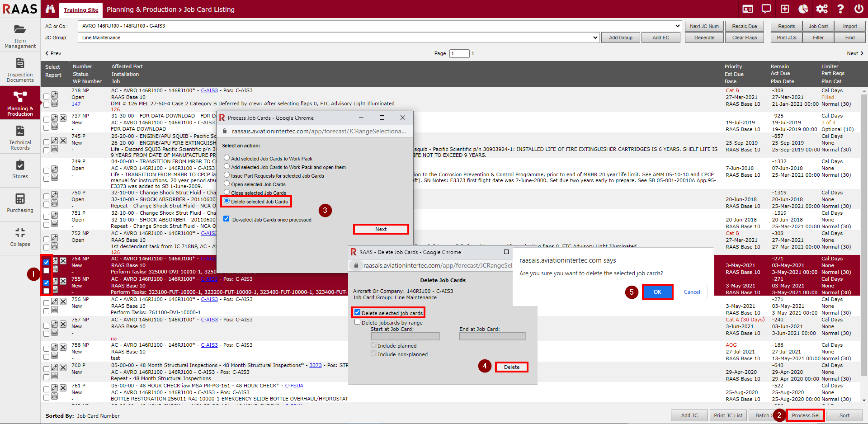Viewport: 868px width, 424px height.
Task: Toggle De-select Job Cards once processed checkbox
Action: [226, 219]
